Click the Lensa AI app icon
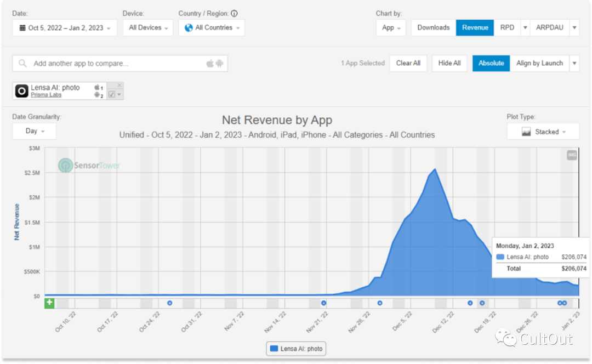592x364 pixels. (21, 91)
